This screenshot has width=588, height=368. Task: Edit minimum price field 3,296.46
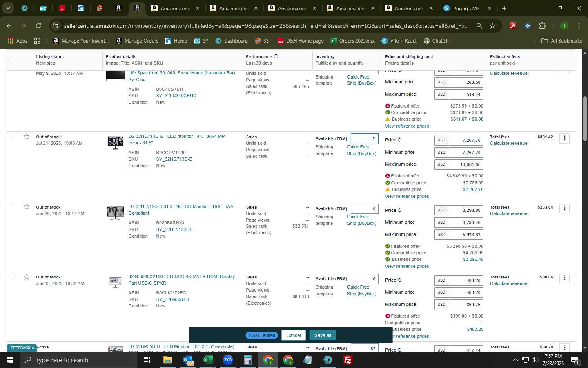pos(465,222)
